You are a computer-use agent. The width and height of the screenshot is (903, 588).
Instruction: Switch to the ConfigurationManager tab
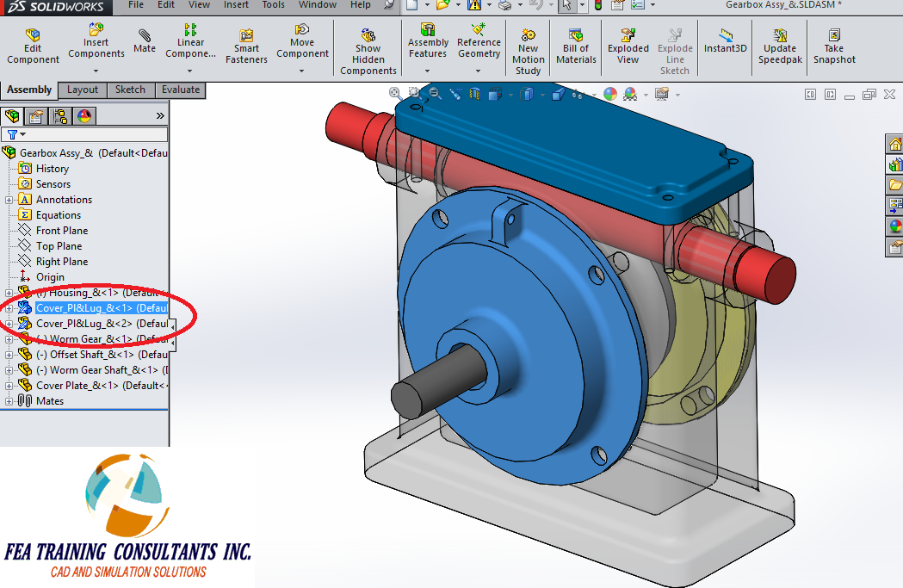59,115
